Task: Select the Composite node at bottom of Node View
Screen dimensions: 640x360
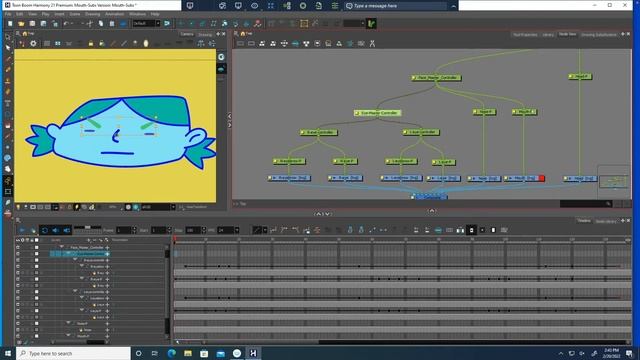Action: [x=429, y=197]
